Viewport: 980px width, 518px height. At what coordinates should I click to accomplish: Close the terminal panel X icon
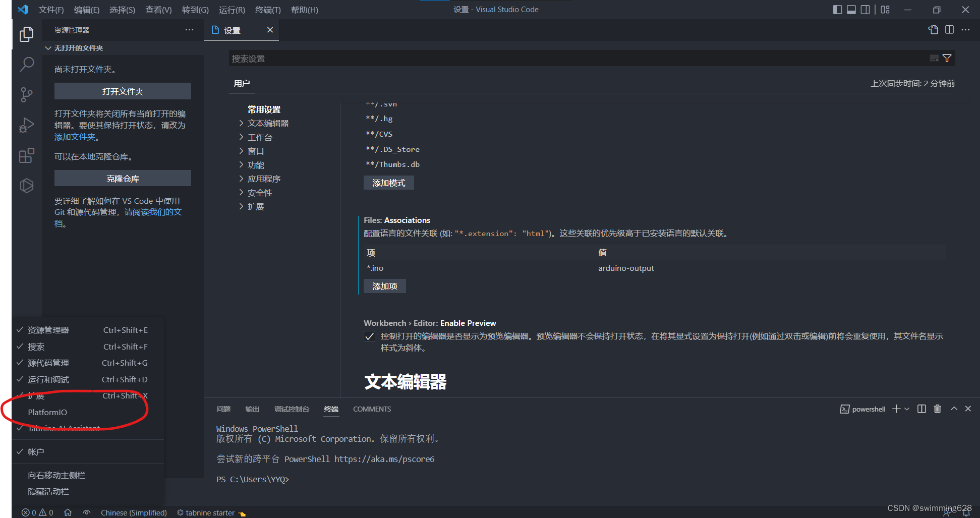(x=968, y=409)
